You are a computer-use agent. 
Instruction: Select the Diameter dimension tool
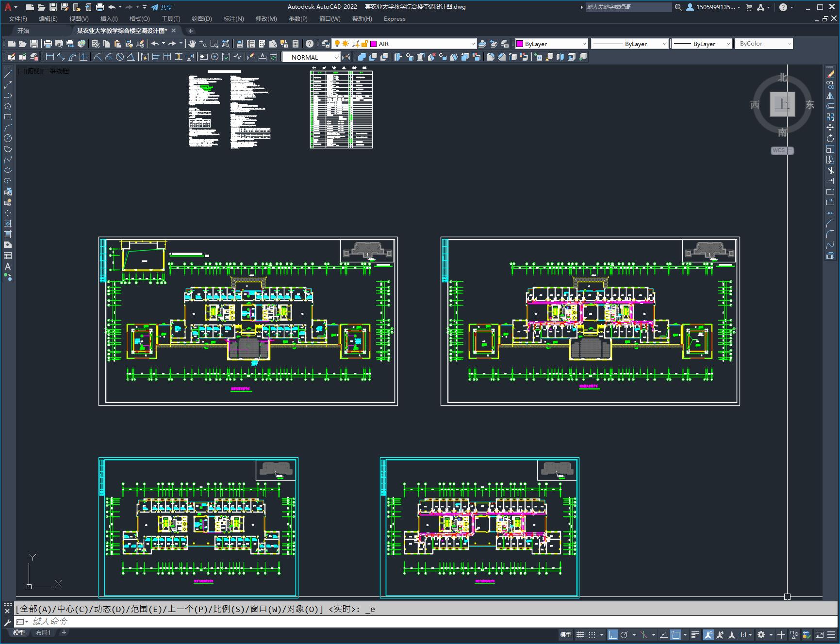[x=120, y=57]
